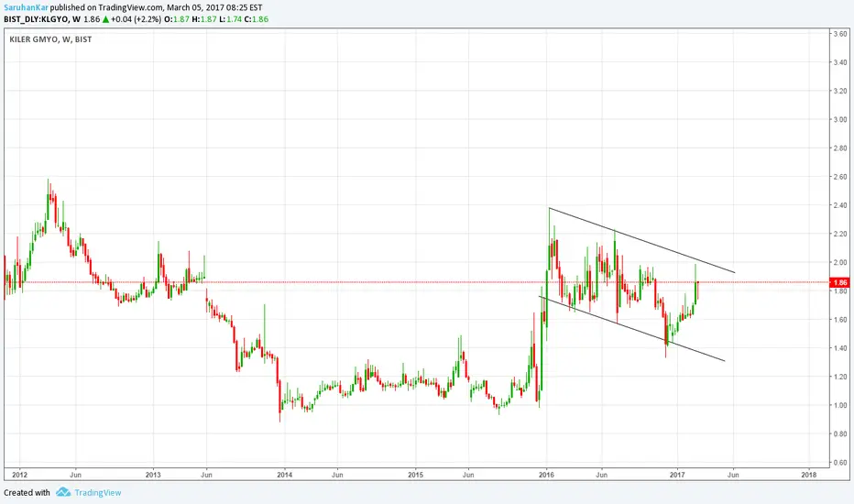
Task: Click the L:1.74 low value in header
Action: pos(230,19)
